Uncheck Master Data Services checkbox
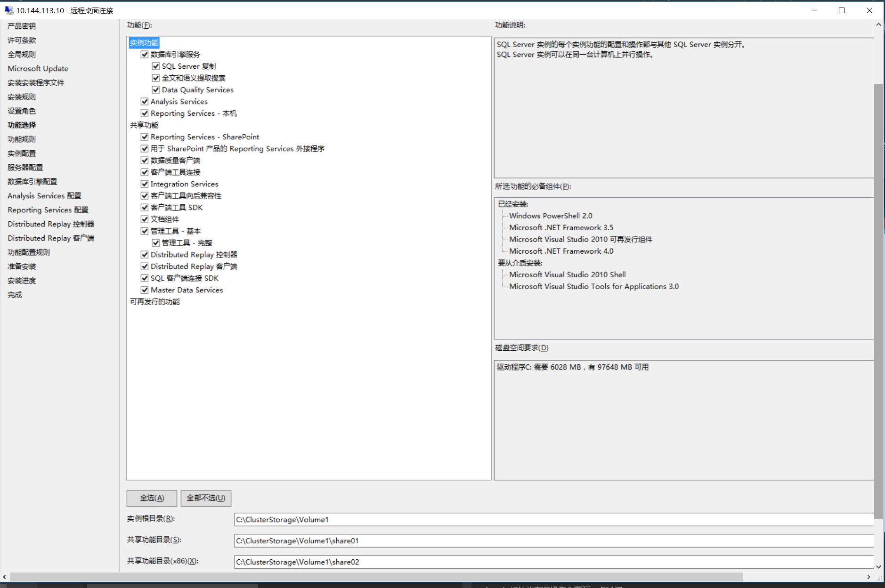 coord(145,290)
